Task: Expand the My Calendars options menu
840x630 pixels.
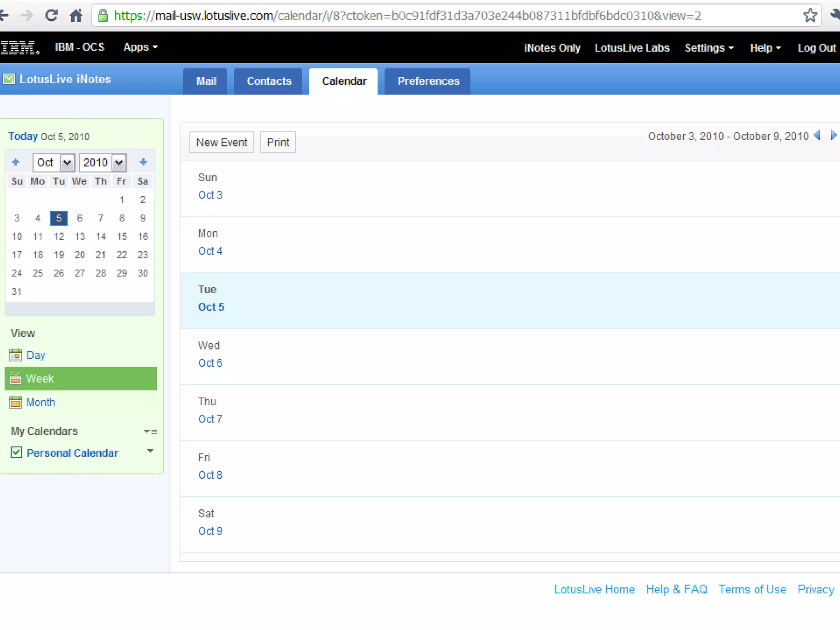Action: (x=151, y=431)
